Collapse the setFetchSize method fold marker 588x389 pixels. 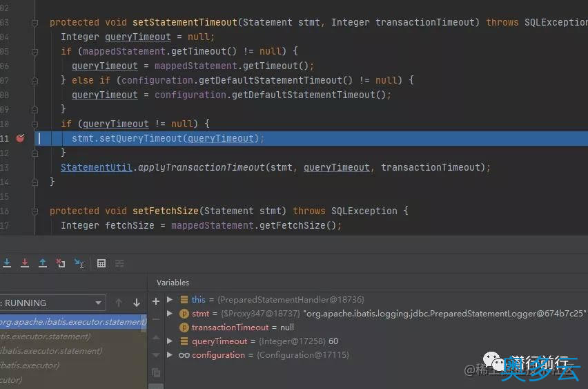35,211
